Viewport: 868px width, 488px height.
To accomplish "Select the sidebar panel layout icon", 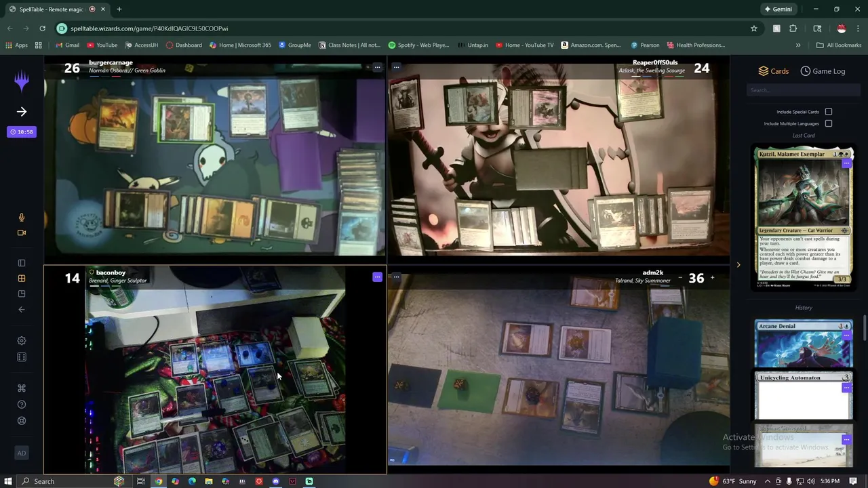I will [x=22, y=263].
